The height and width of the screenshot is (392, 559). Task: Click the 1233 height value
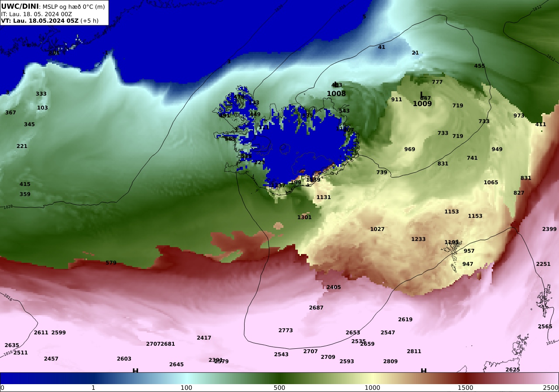(418, 239)
